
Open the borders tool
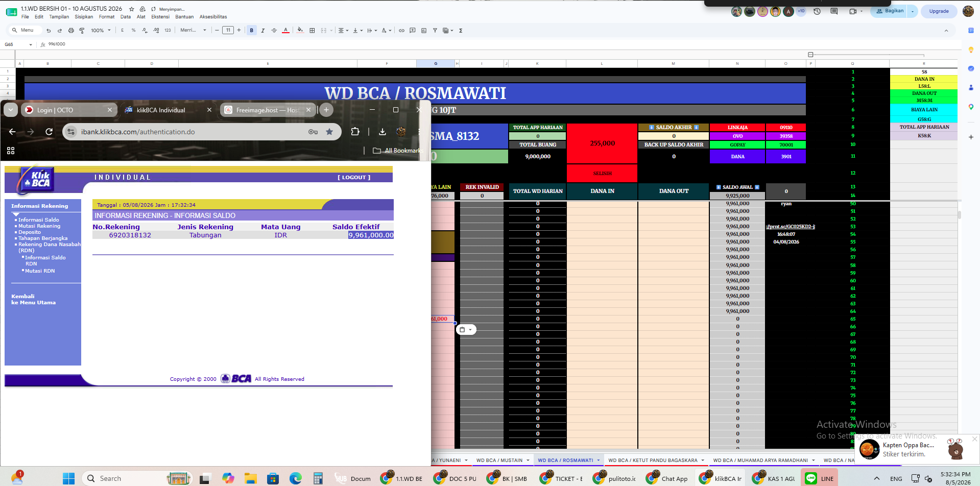[312, 31]
